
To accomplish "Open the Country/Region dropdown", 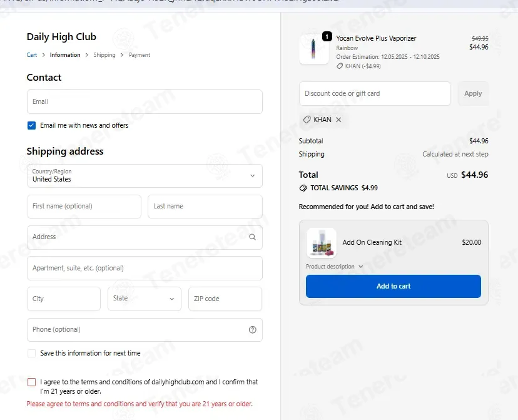I will pyautogui.click(x=145, y=176).
